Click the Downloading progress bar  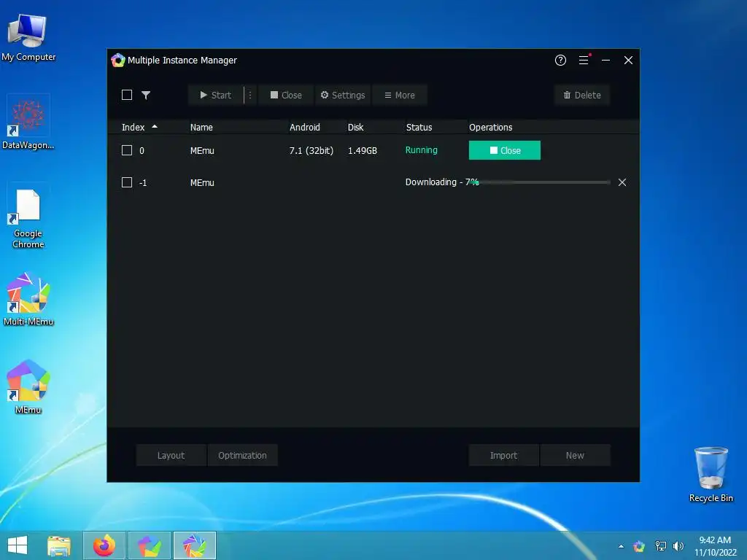[x=541, y=182]
